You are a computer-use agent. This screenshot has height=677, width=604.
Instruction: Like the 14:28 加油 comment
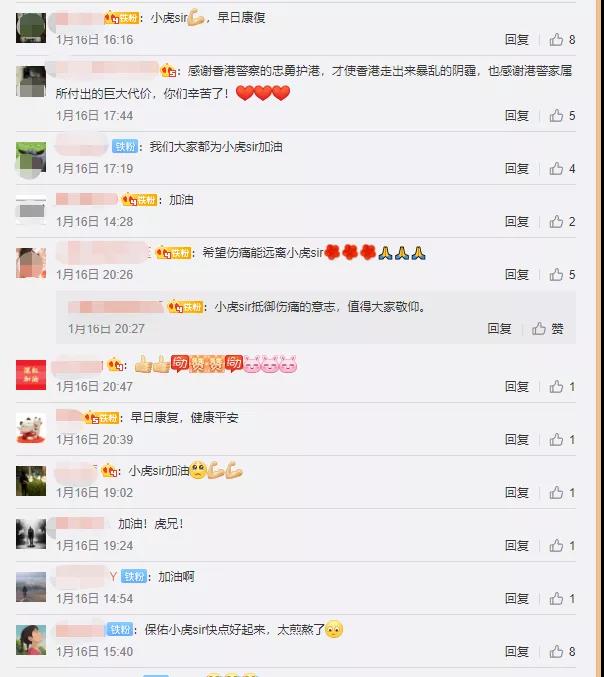(x=562, y=222)
